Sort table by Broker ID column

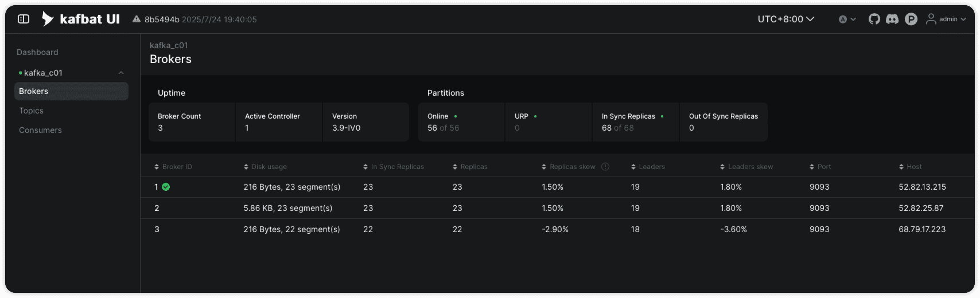pos(173,167)
